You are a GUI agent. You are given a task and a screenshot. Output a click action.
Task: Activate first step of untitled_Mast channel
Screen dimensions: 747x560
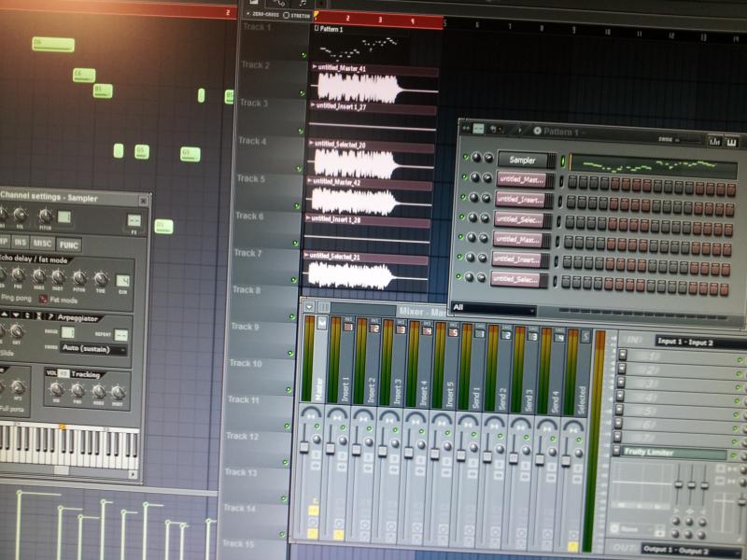tap(572, 182)
